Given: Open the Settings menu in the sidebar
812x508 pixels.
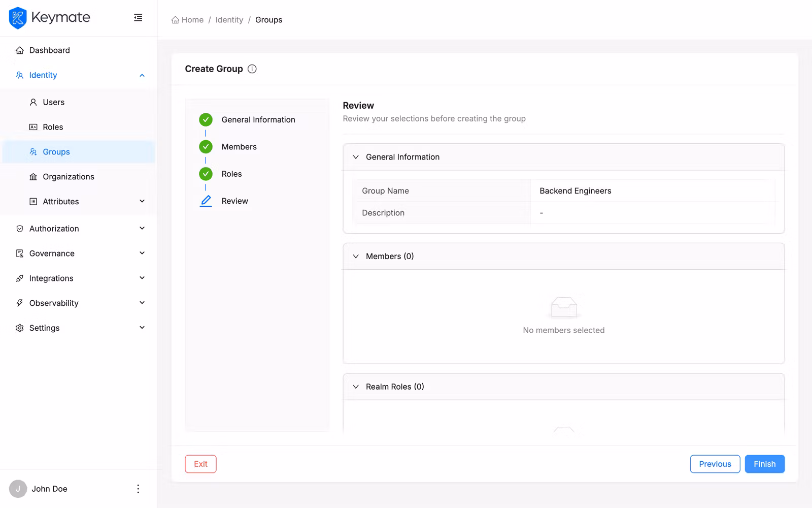Looking at the screenshot, I should 44,328.
